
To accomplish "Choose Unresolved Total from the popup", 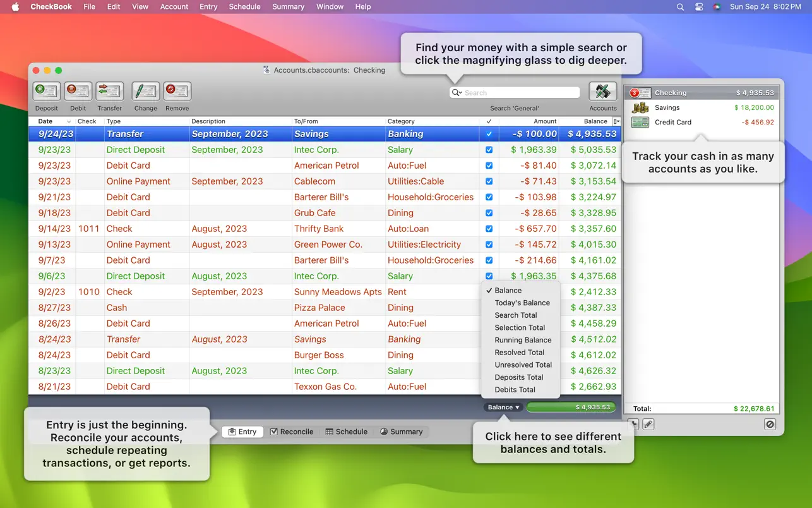I will point(522,365).
